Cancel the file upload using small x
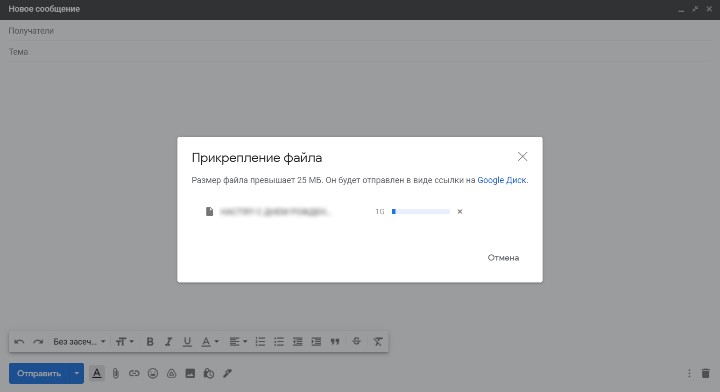720x392 pixels. tap(460, 212)
